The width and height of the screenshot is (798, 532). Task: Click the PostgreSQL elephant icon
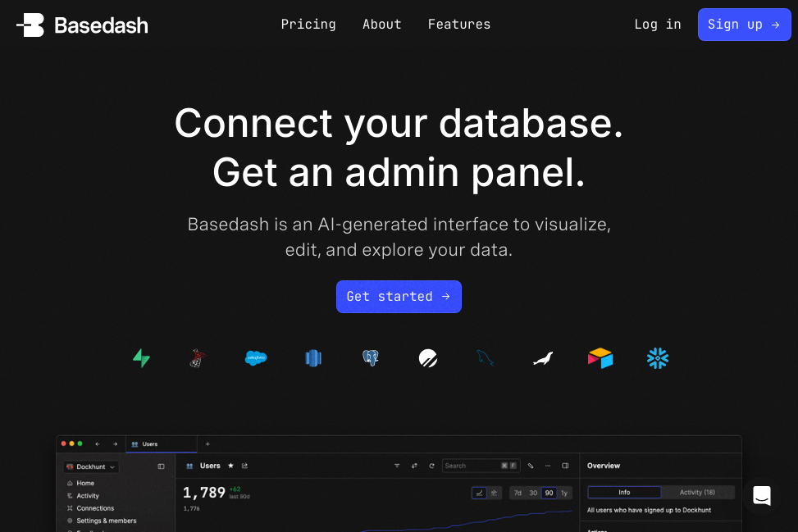(x=371, y=358)
